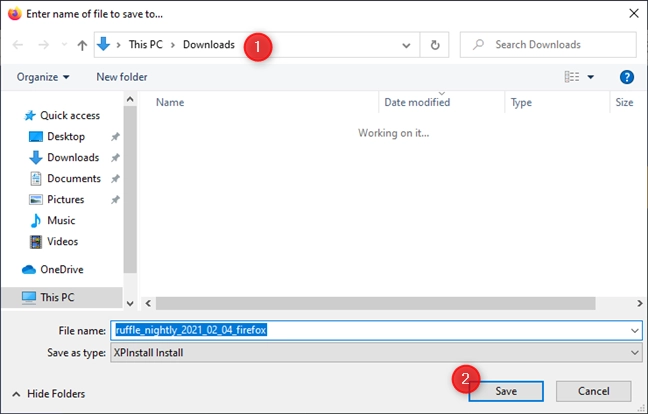Click the horizontal scrollbar thumb
This screenshot has width=648, height=414.
[375, 303]
